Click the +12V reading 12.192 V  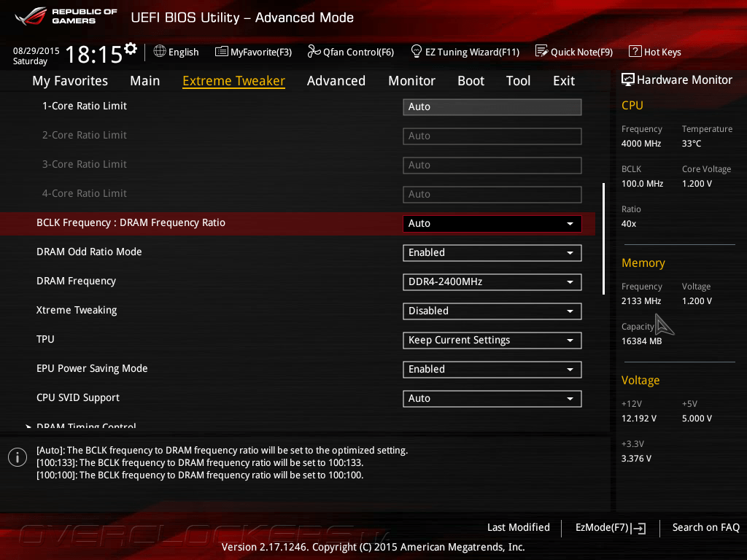(x=639, y=419)
